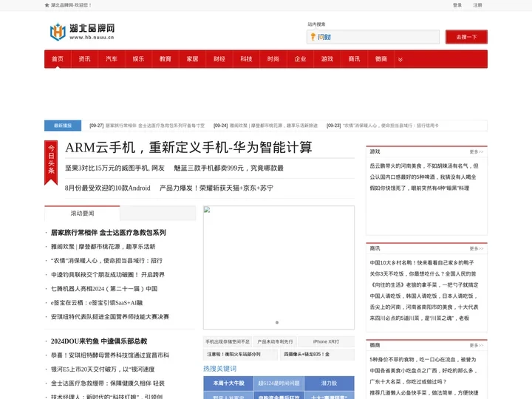Viewport: 532px width, 399px height.
Task: Open list item e签宝在云栖
Action: [97, 303]
